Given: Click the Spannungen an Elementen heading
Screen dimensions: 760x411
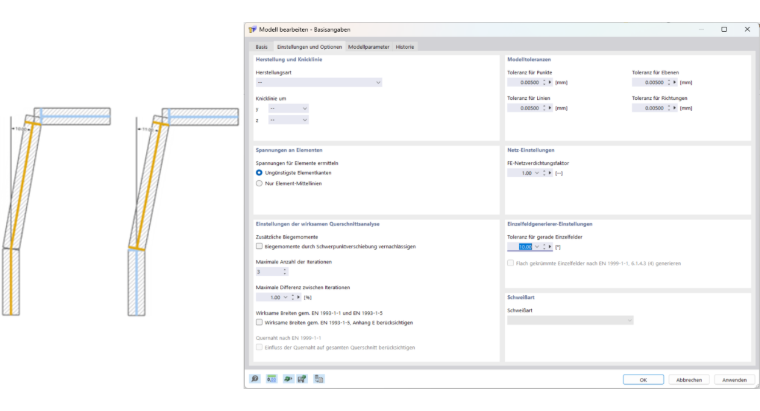Looking at the screenshot, I should 289,150.
